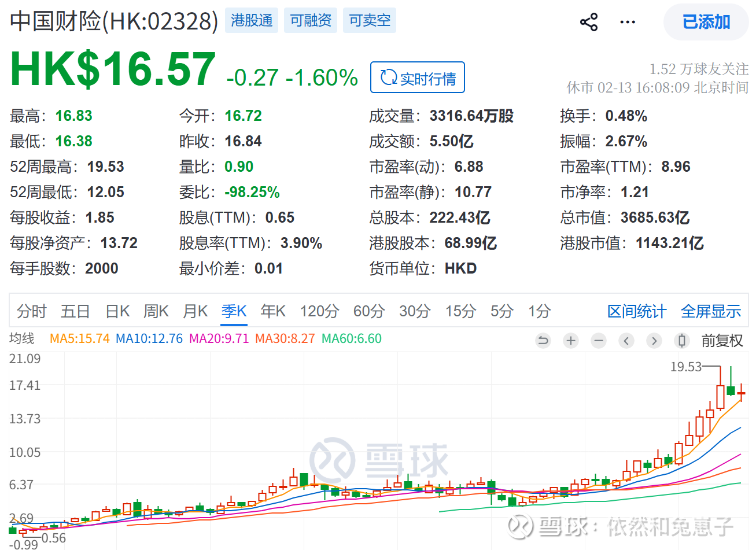Click the HK$16.57 current price
This screenshot has width=756, height=550.
point(113,69)
